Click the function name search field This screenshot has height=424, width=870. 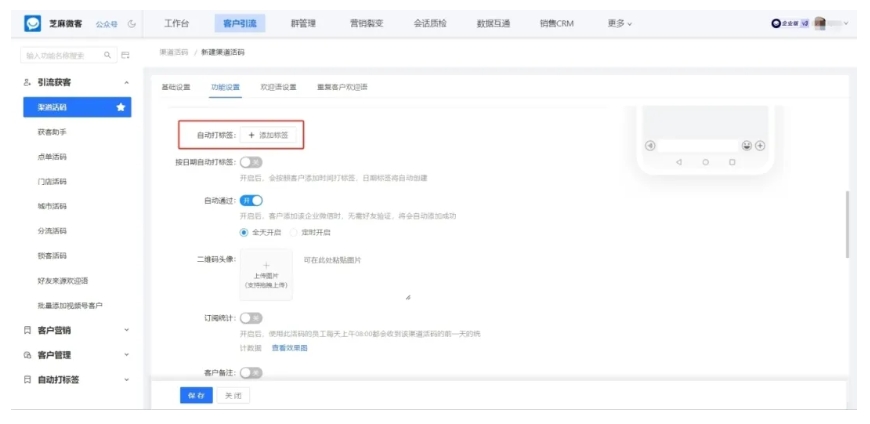click(x=69, y=55)
